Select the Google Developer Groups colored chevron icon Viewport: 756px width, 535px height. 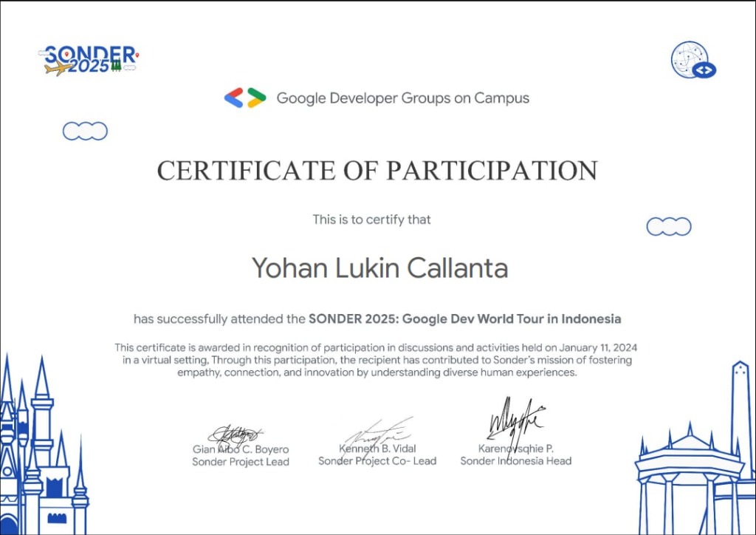pyautogui.click(x=244, y=97)
